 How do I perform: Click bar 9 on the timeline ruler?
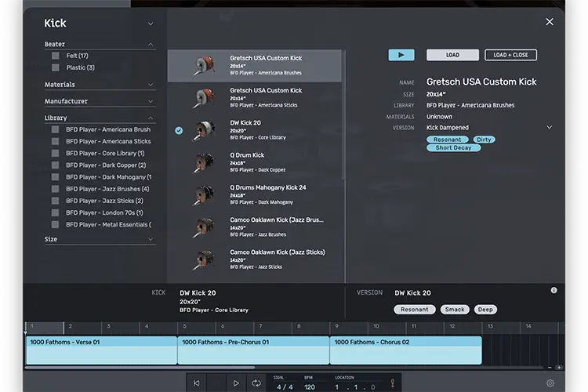(337, 326)
